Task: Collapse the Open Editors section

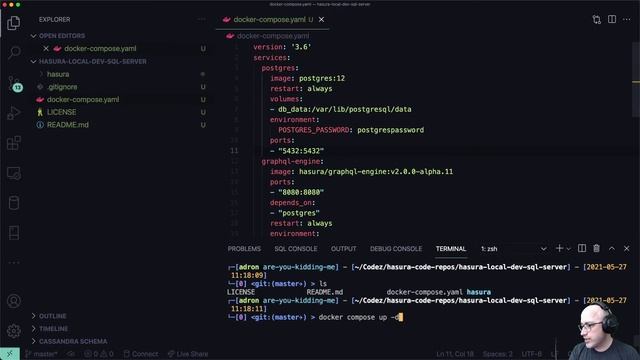Action: click(61, 36)
